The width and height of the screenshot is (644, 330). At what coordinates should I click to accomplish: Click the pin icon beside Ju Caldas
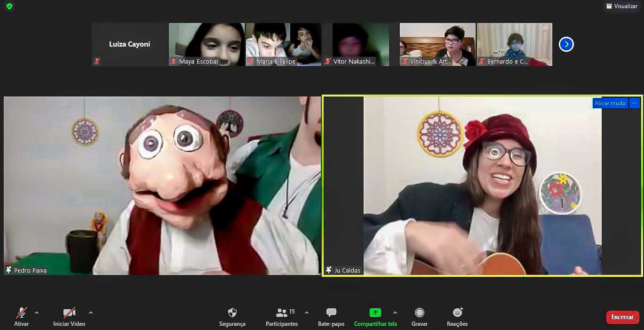tap(328, 270)
